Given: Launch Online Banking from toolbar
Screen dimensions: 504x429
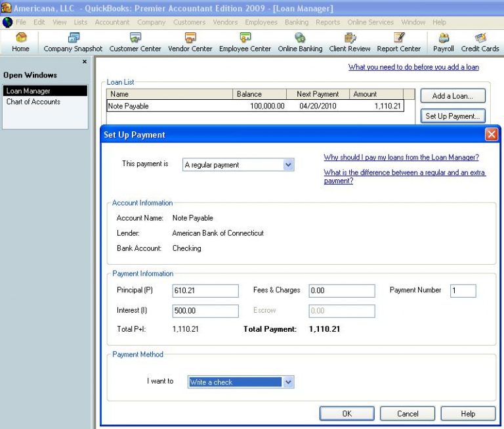Looking at the screenshot, I should tap(300, 43).
